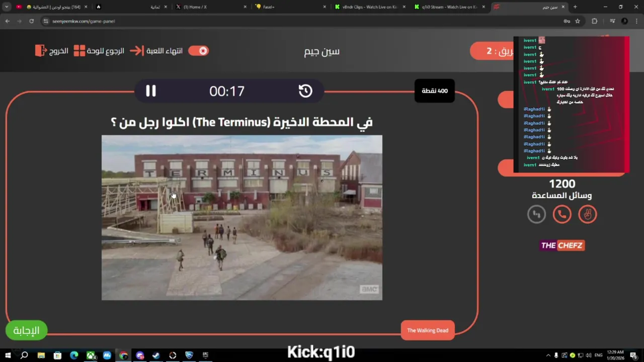Image resolution: width=644 pixels, height=362 pixels.
Task: Switch to the ثمانية browser tab
Action: click(x=131, y=7)
